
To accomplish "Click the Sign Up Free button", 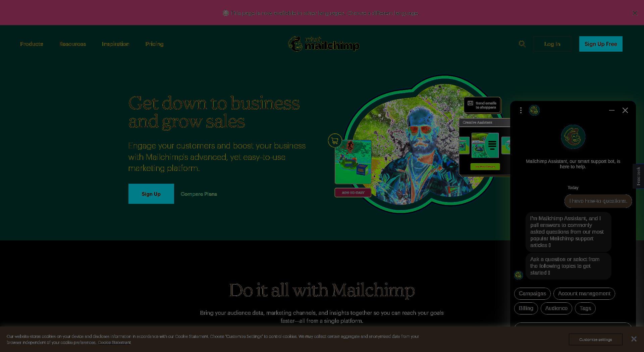I will click(601, 44).
